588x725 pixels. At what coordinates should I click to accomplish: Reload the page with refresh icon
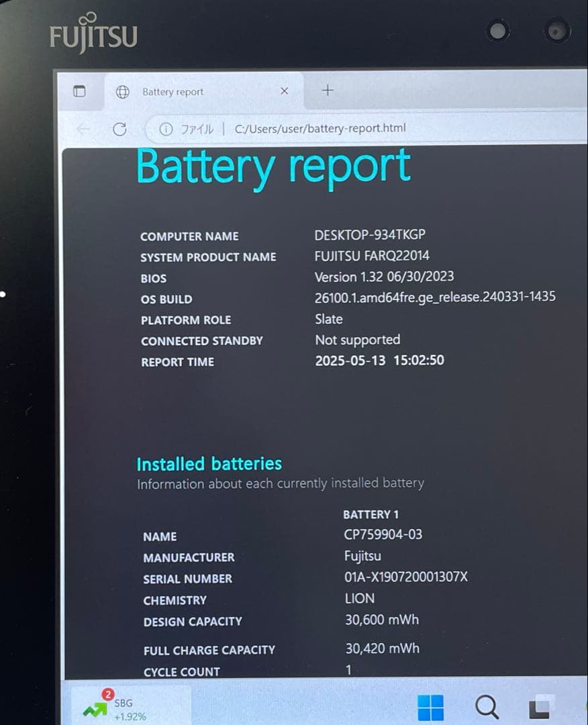[119, 130]
